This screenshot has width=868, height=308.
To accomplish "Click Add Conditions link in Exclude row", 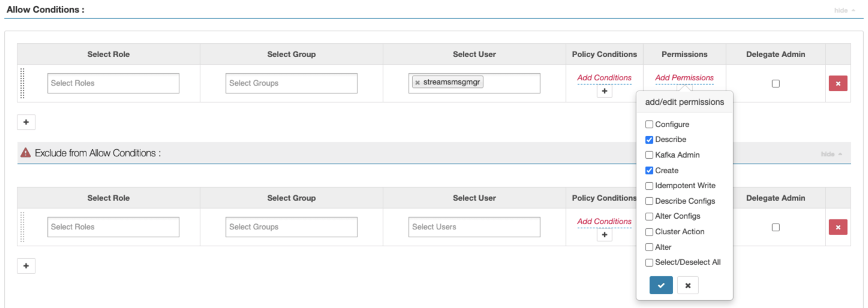I will (x=604, y=222).
